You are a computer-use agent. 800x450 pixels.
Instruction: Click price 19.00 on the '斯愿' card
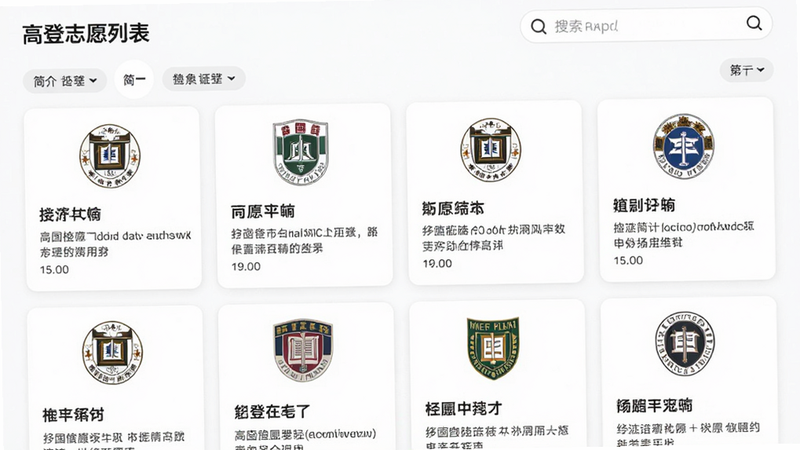[437, 263]
